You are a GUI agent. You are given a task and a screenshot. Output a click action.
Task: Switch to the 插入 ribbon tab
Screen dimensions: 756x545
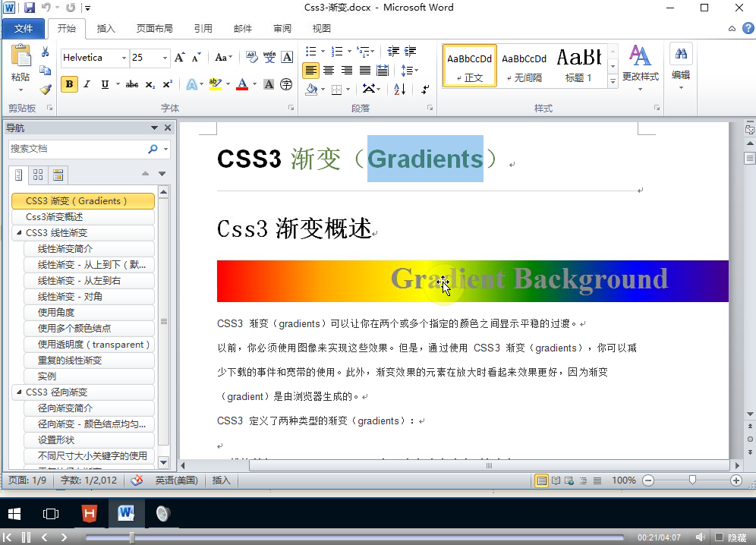point(105,28)
